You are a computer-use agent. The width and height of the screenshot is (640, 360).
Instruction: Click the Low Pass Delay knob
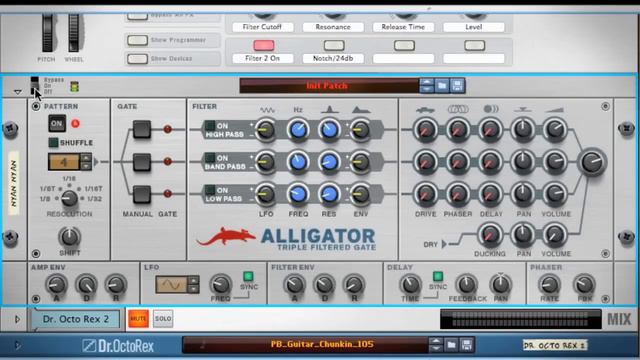(490, 194)
